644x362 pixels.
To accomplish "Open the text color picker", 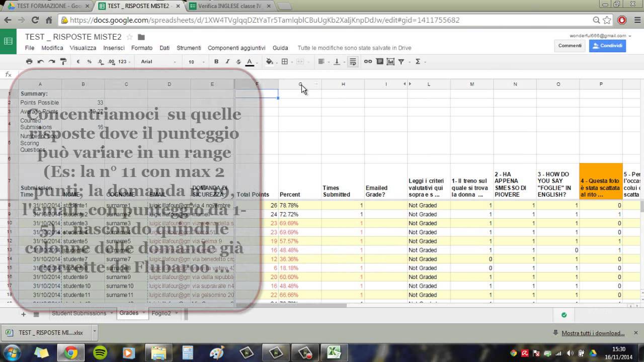I will [x=249, y=61].
